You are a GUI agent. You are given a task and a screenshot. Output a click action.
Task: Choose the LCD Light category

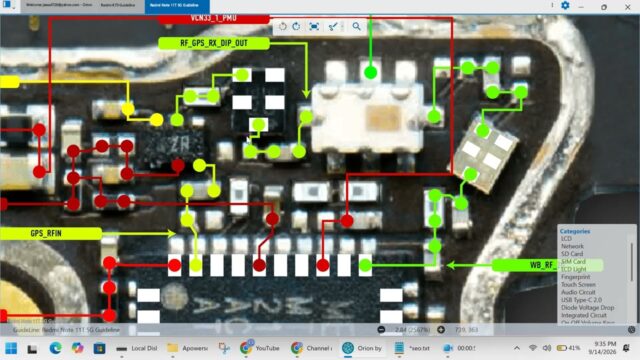pyautogui.click(x=573, y=269)
